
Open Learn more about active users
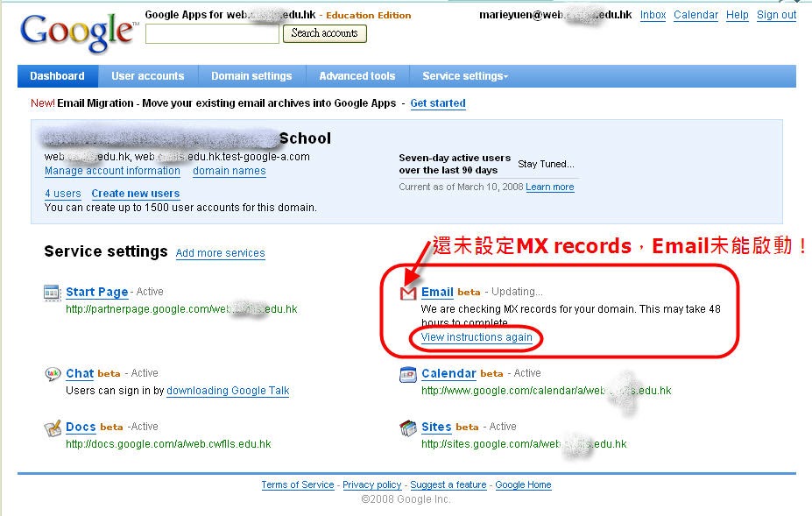[x=550, y=187]
